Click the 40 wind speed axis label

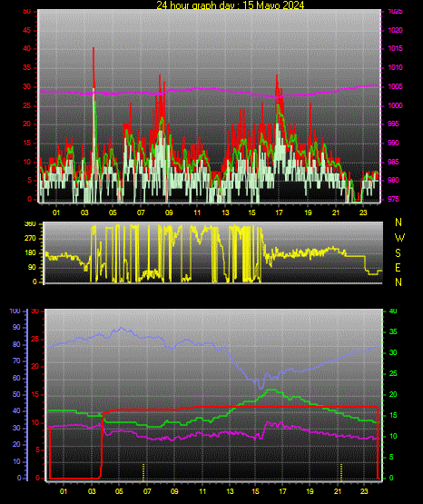coord(27,49)
